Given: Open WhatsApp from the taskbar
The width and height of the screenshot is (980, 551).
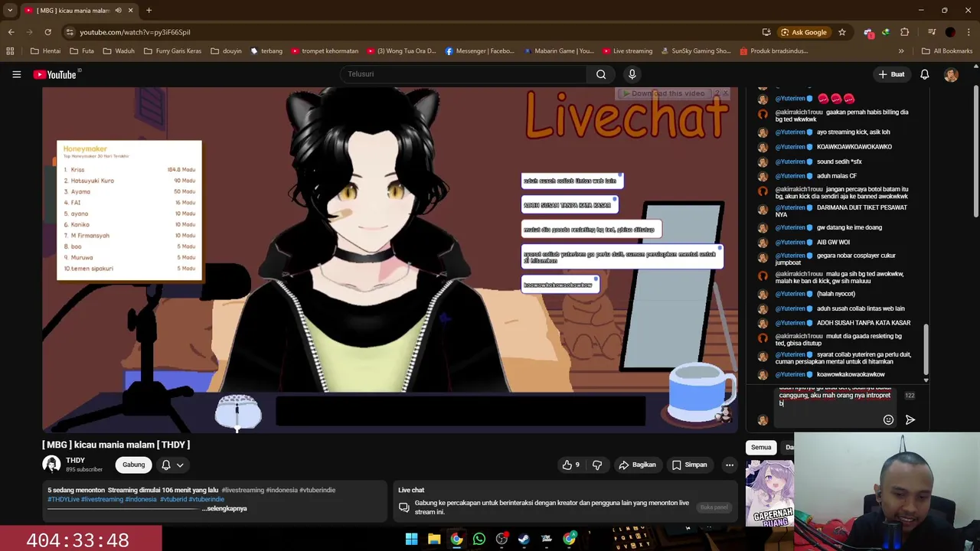Looking at the screenshot, I should point(479,540).
